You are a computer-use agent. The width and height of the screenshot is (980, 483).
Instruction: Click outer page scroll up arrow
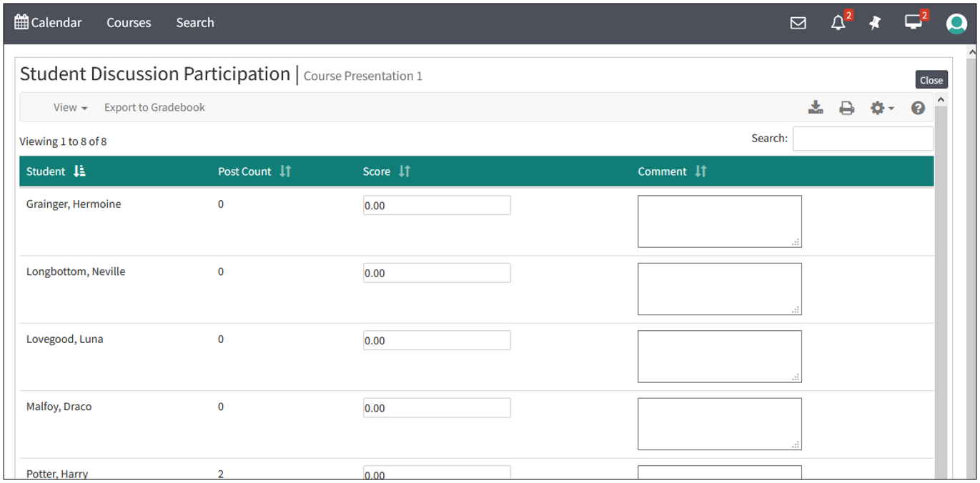[971, 52]
